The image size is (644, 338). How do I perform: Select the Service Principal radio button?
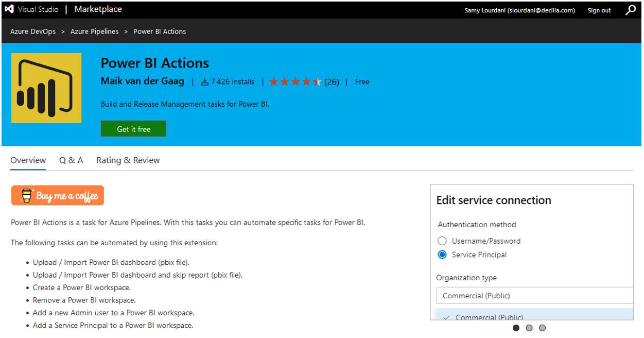click(x=442, y=255)
